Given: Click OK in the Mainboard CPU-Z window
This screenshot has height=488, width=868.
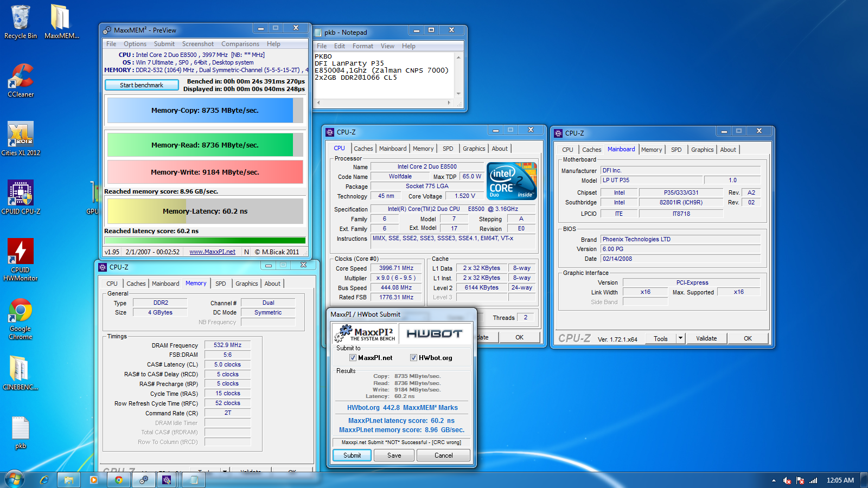Looking at the screenshot, I should (x=748, y=338).
